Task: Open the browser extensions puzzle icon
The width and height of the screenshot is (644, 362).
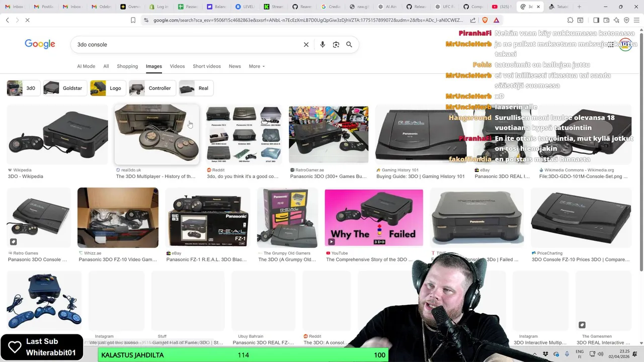Action: pyautogui.click(x=570, y=20)
